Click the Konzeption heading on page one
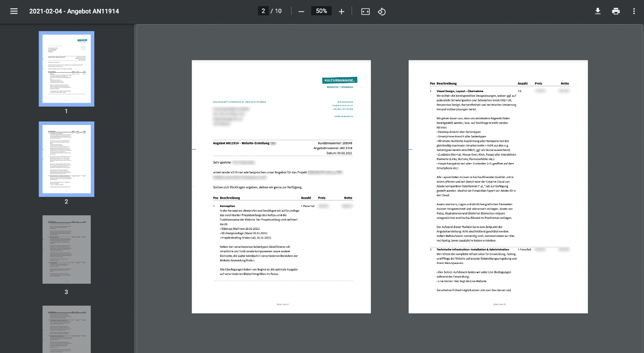The image size is (644, 353). (x=228, y=206)
